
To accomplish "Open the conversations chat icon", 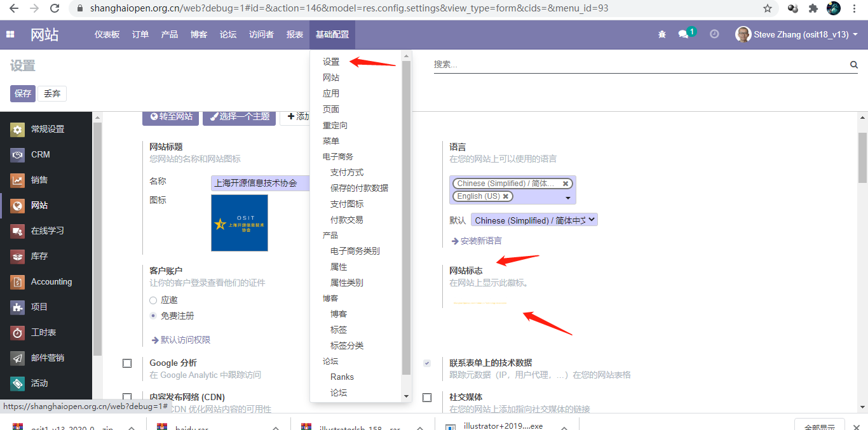I will [x=684, y=34].
